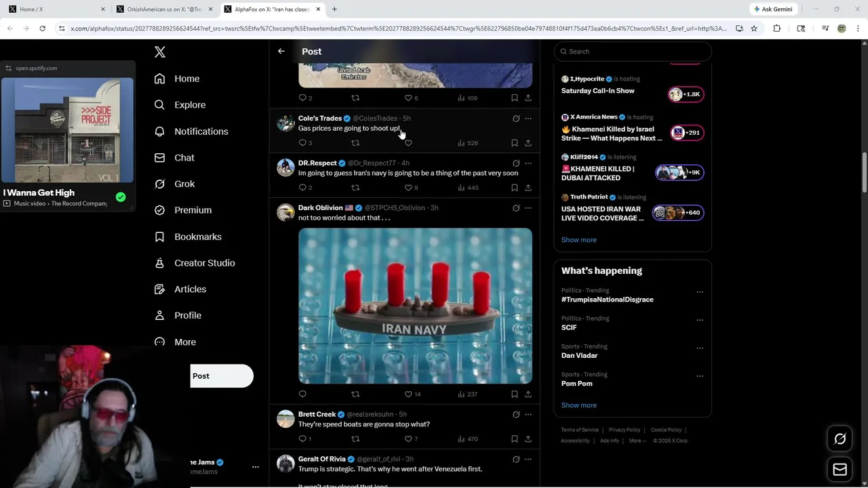Viewport: 868px width, 488px height.
Task: Open Explore in the sidebar
Action: click(x=180, y=105)
